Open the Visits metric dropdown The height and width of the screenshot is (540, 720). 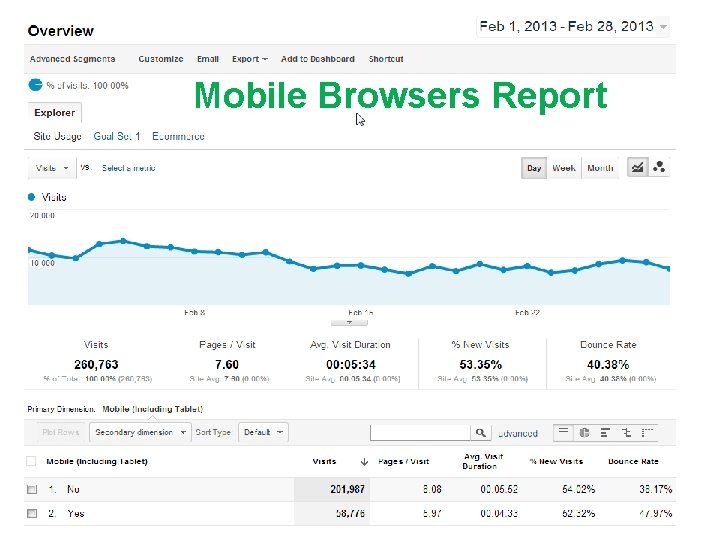pos(51,168)
